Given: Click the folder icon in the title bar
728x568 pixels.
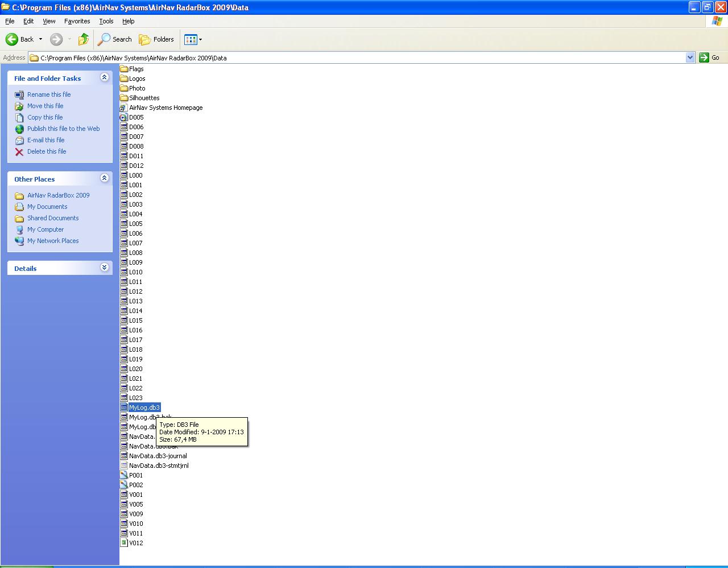Looking at the screenshot, I should [6, 7].
